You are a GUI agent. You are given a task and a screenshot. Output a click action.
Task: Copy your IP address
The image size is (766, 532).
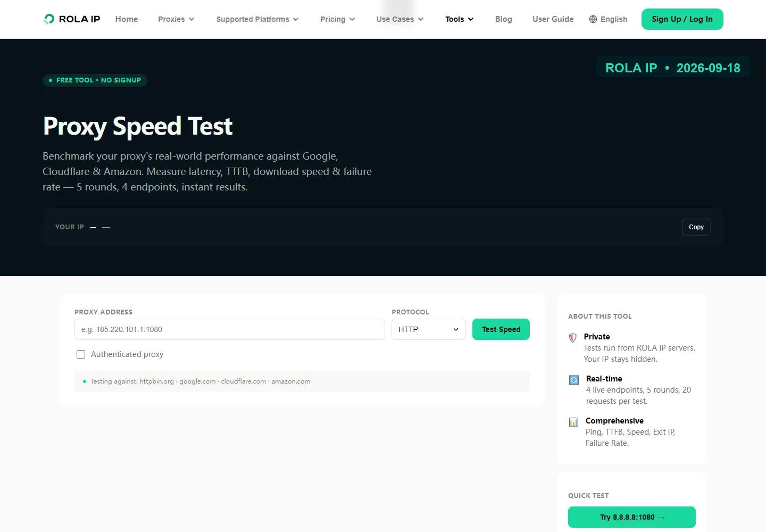pyautogui.click(x=696, y=227)
